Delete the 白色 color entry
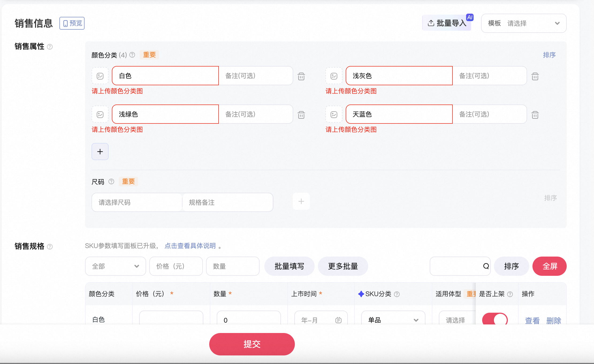 click(x=301, y=76)
